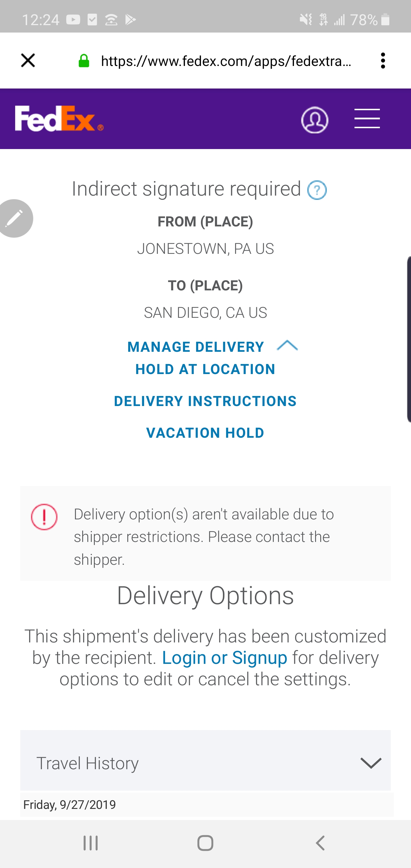Choose the Vacation Hold option
The height and width of the screenshot is (868, 411).
[205, 433]
